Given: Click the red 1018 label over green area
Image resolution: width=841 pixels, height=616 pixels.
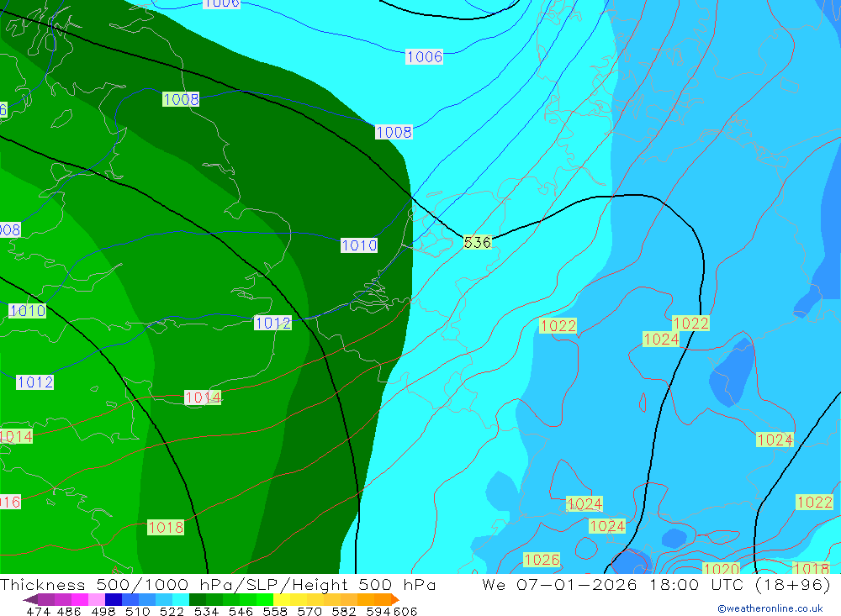Looking at the screenshot, I should pos(166,528).
